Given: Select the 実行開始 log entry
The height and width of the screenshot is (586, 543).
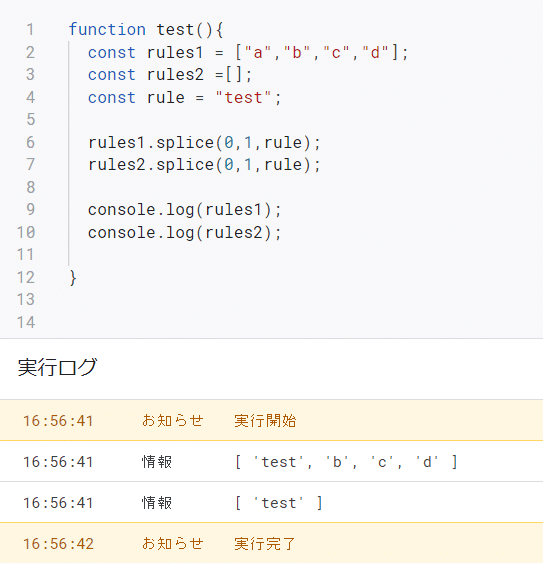Looking at the screenshot, I should point(271,420).
